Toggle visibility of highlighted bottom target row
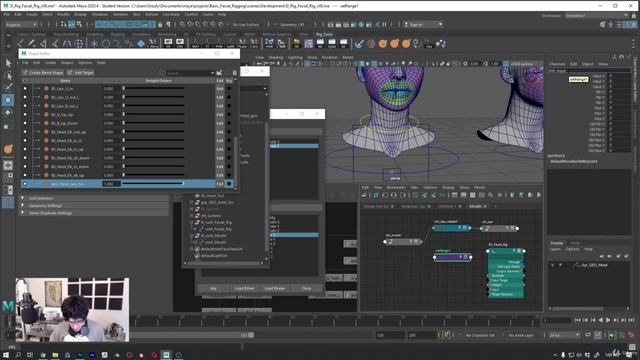Viewport: 640px width, 360px height. (x=25, y=184)
